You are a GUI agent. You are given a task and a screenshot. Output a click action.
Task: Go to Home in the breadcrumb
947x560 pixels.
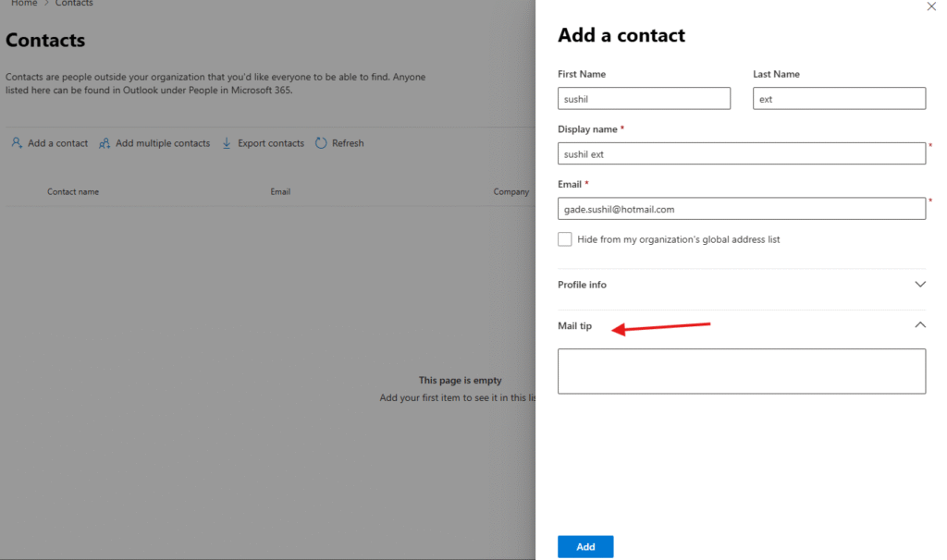24,4
